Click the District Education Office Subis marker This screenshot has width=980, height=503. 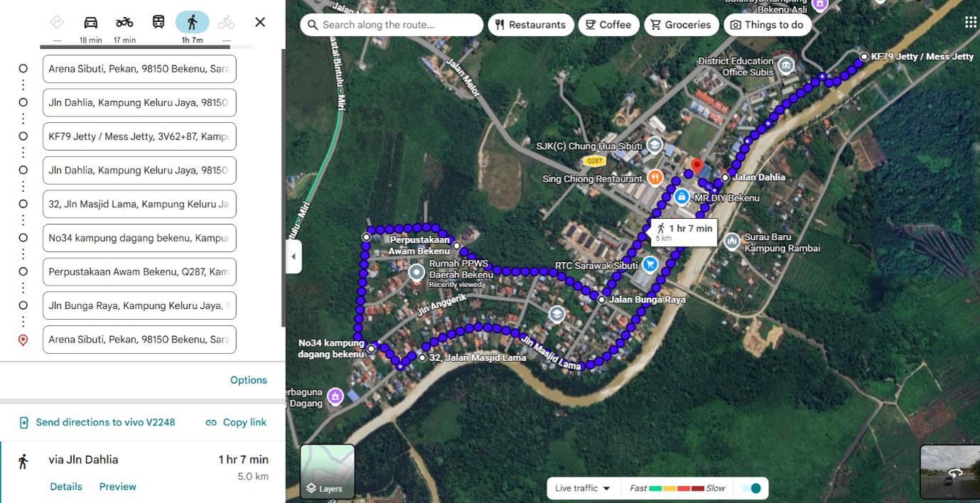tap(785, 66)
